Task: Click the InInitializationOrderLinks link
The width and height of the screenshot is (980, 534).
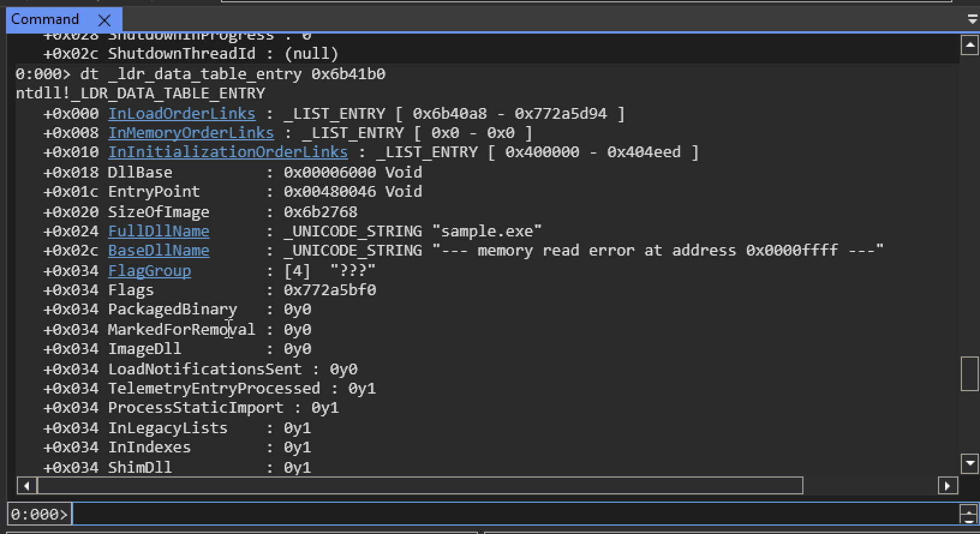Action: (228, 152)
